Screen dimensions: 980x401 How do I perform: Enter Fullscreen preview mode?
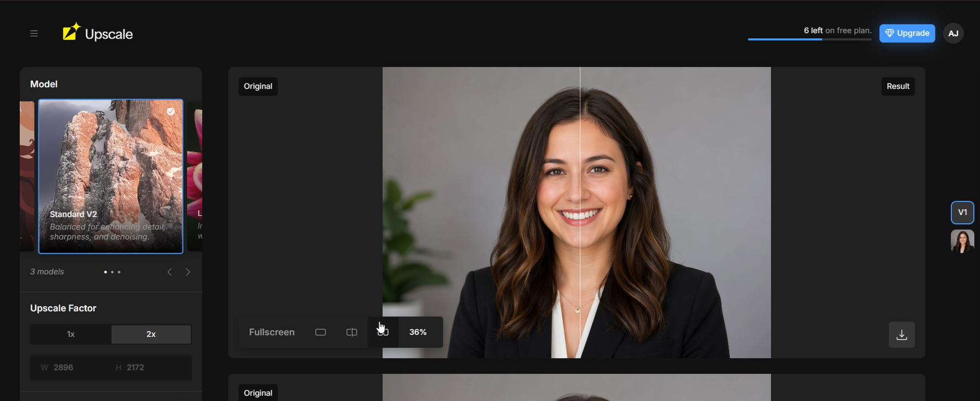click(272, 332)
